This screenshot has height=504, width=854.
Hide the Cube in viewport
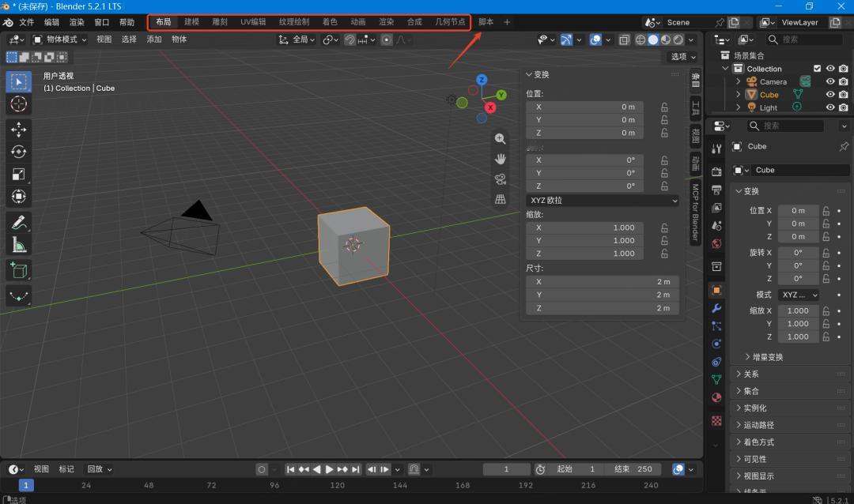(x=830, y=95)
